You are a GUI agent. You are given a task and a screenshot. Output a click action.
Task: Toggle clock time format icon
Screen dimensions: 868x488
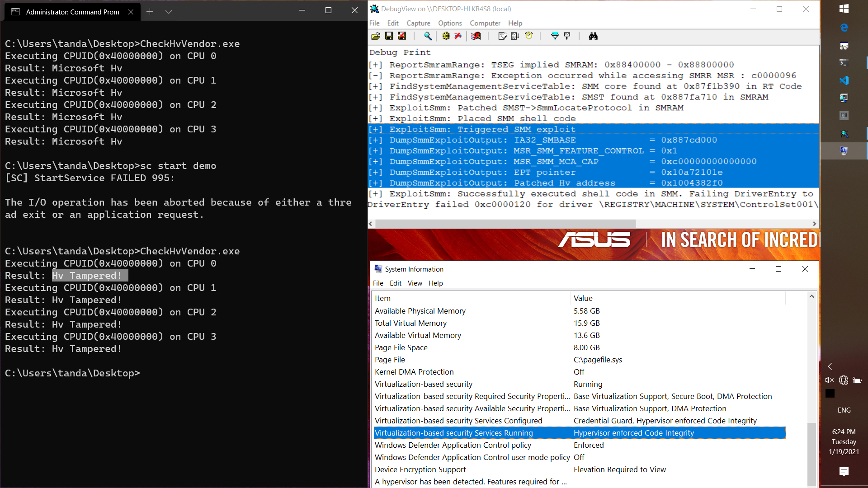coord(529,36)
